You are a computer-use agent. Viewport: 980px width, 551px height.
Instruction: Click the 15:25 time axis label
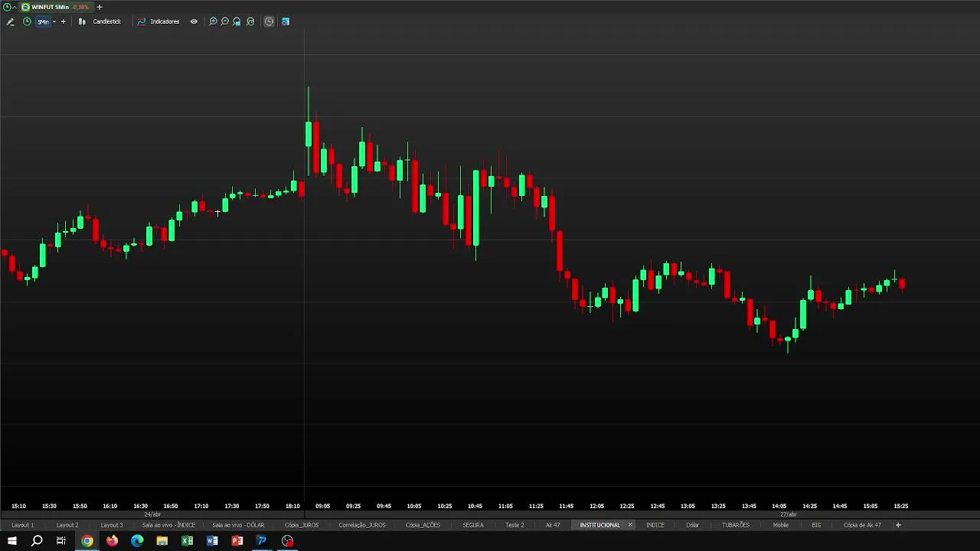click(900, 506)
